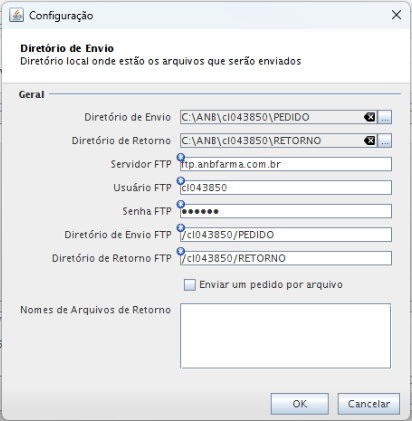
Task: Clear the Diretório de Envio path
Action: pyautogui.click(x=370, y=117)
